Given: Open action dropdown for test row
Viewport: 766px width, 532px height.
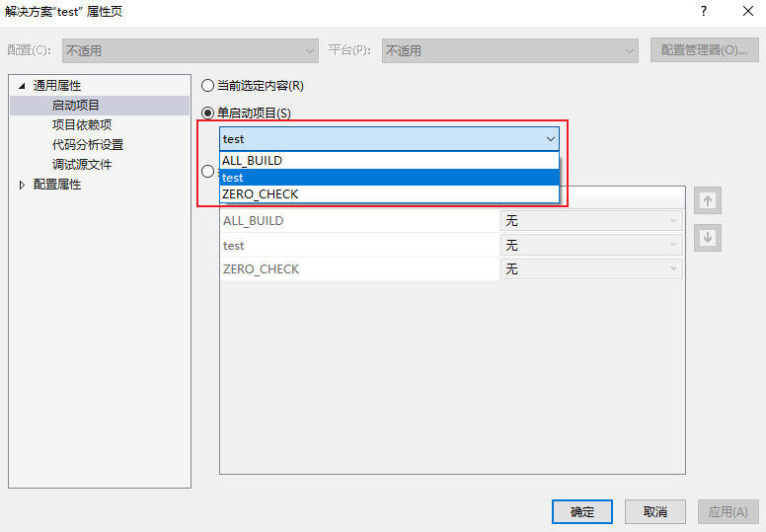Looking at the screenshot, I should pyautogui.click(x=591, y=245).
